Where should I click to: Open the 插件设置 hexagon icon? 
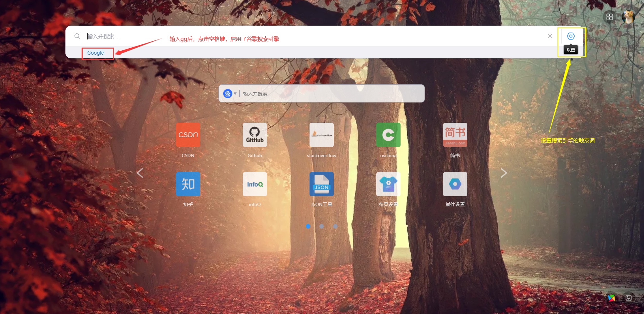point(455,184)
